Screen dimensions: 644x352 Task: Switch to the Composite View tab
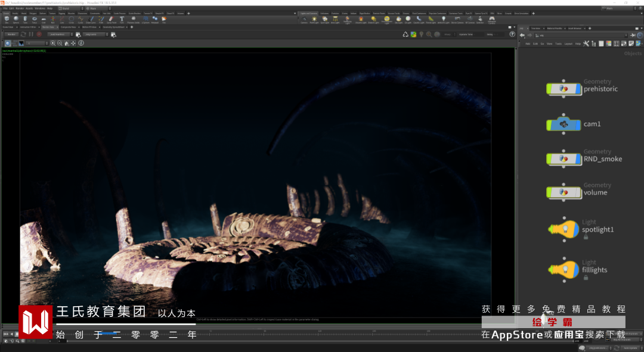pos(69,27)
